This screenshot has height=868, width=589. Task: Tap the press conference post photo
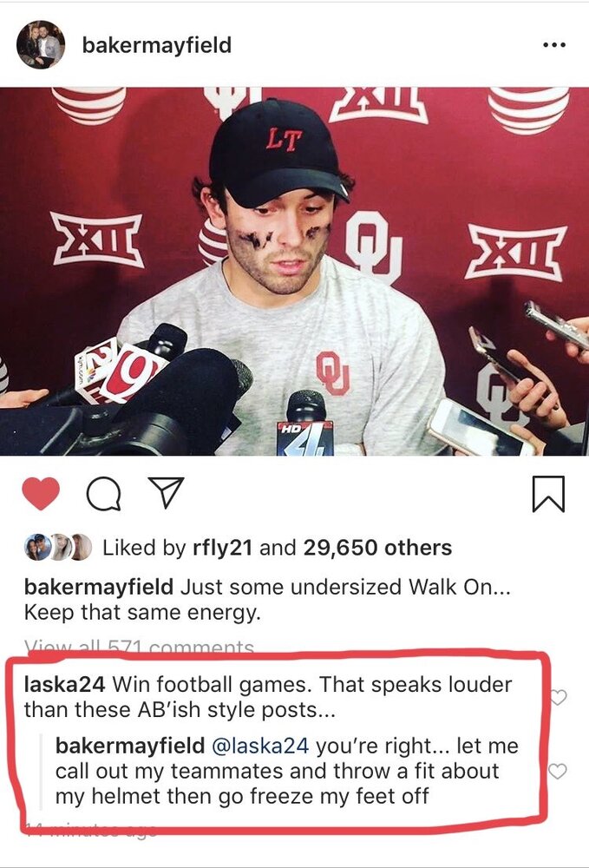(x=294, y=271)
